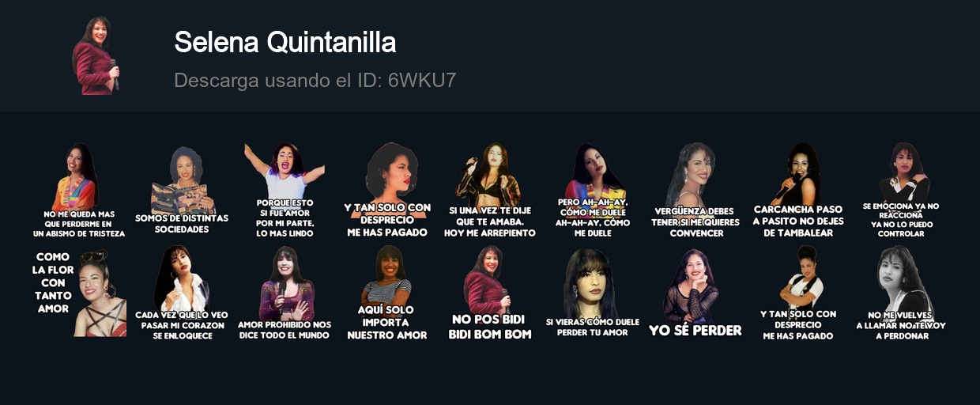Click the download ID 6WKU7 text
980x405 pixels.
click(x=315, y=80)
